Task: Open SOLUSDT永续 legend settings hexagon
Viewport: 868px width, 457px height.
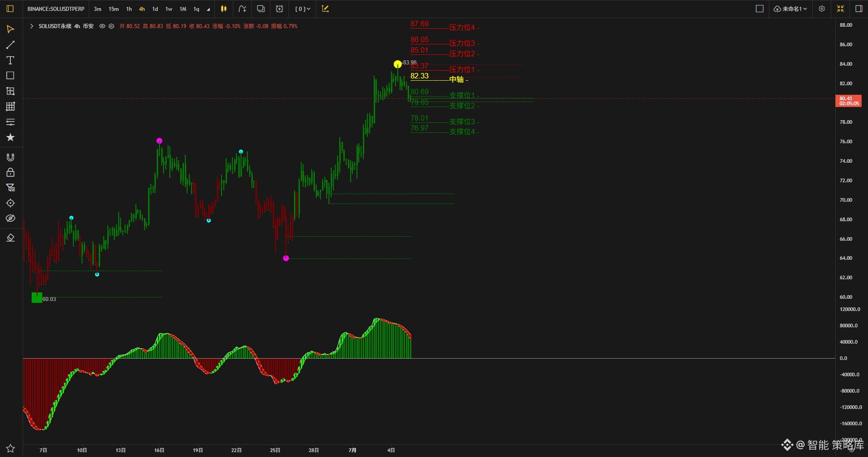Action: 111,26
